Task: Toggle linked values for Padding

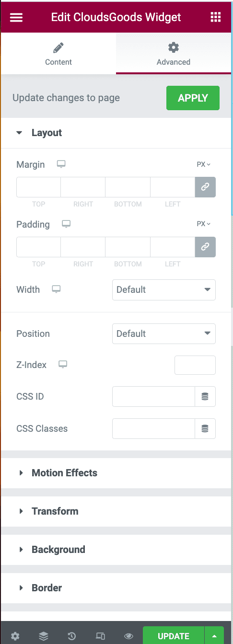Action: (205, 247)
